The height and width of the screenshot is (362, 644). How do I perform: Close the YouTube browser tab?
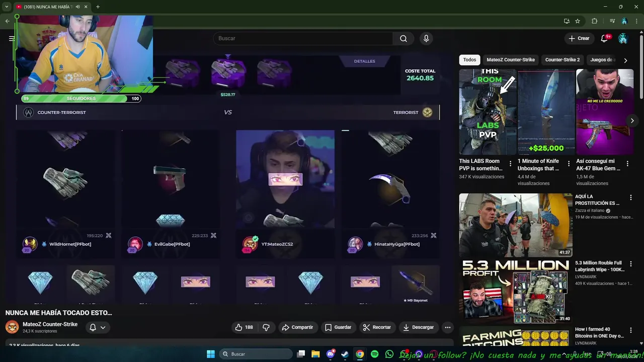tap(86, 7)
